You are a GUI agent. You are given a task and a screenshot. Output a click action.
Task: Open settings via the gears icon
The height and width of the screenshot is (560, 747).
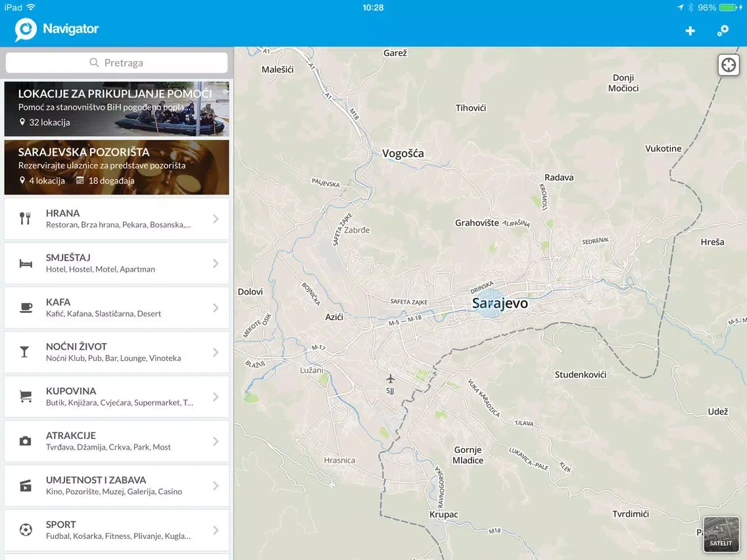(x=723, y=31)
